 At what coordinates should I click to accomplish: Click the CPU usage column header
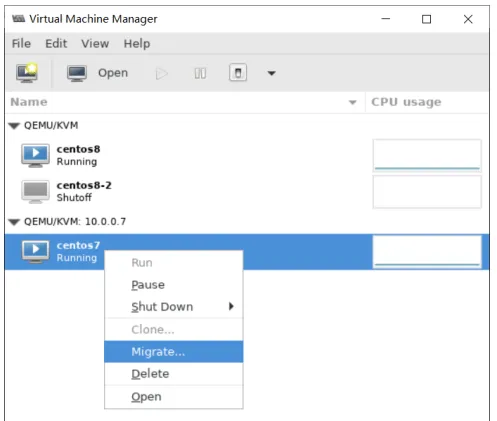[406, 102]
